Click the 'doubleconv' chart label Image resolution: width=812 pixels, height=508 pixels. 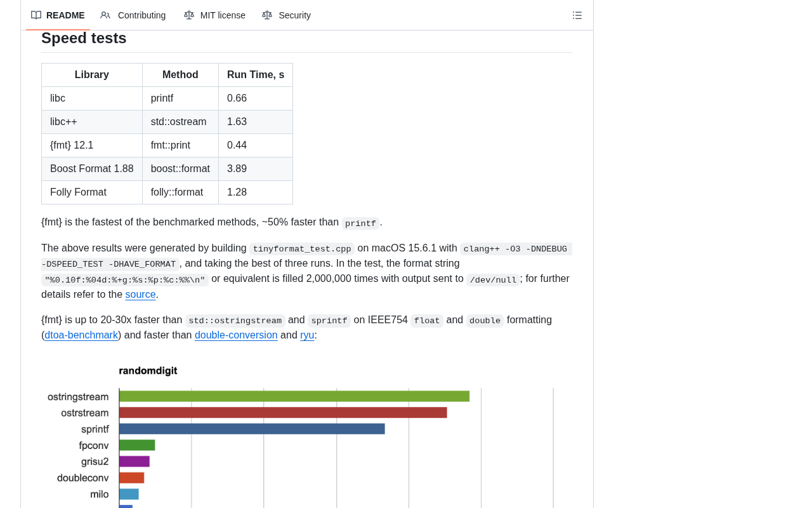pyautogui.click(x=82, y=478)
